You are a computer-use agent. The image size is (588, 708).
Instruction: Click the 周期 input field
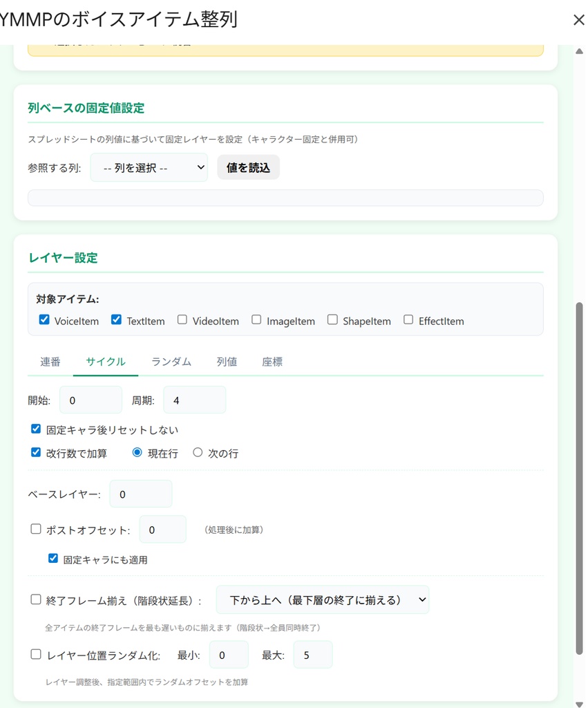[194, 399]
